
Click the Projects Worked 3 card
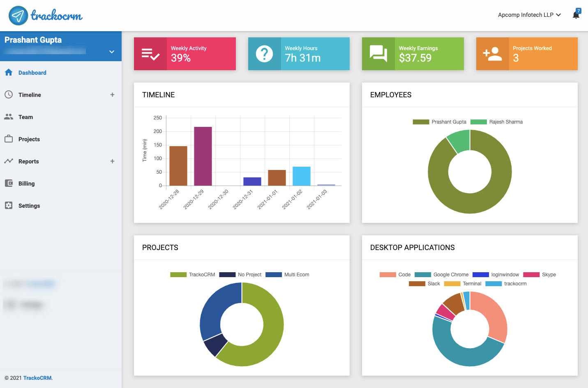[527, 54]
